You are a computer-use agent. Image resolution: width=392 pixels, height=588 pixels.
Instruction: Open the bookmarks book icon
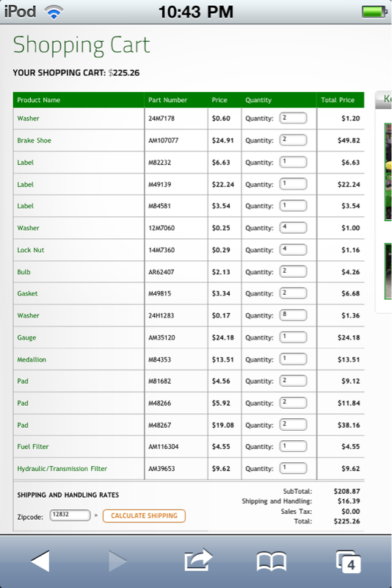[272, 562]
